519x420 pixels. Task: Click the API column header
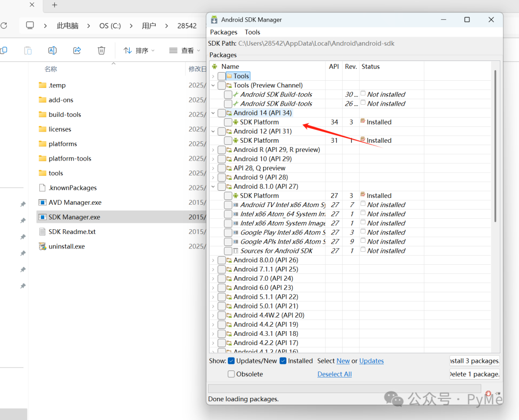coord(334,66)
